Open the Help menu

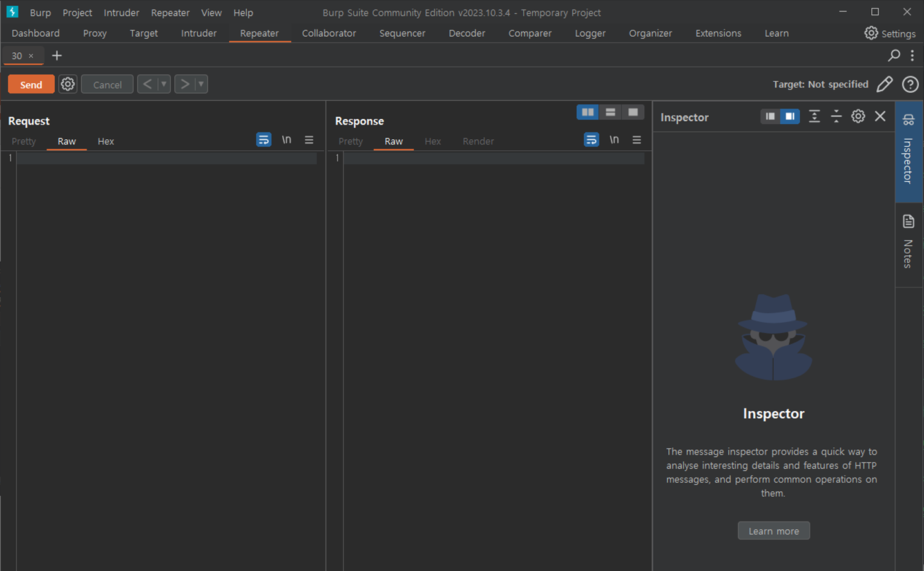pyautogui.click(x=243, y=12)
